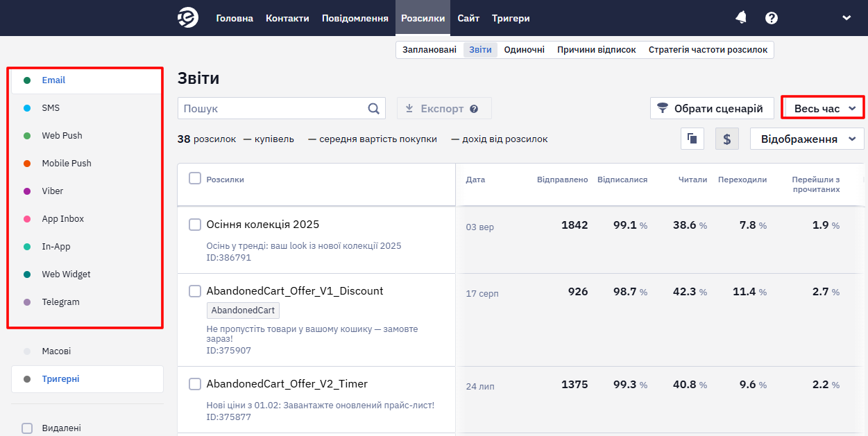Click the Експорт button
Image resolution: width=868 pixels, height=436 pixels.
444,108
